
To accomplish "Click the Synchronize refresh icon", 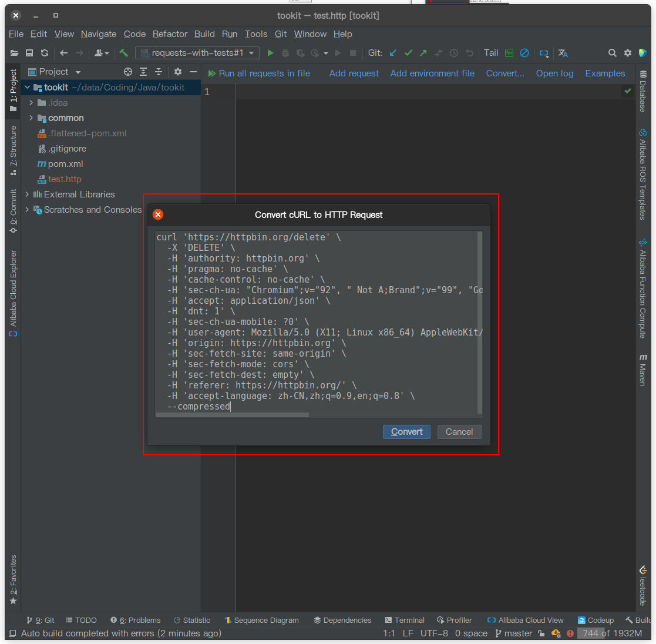I will tap(45, 53).
